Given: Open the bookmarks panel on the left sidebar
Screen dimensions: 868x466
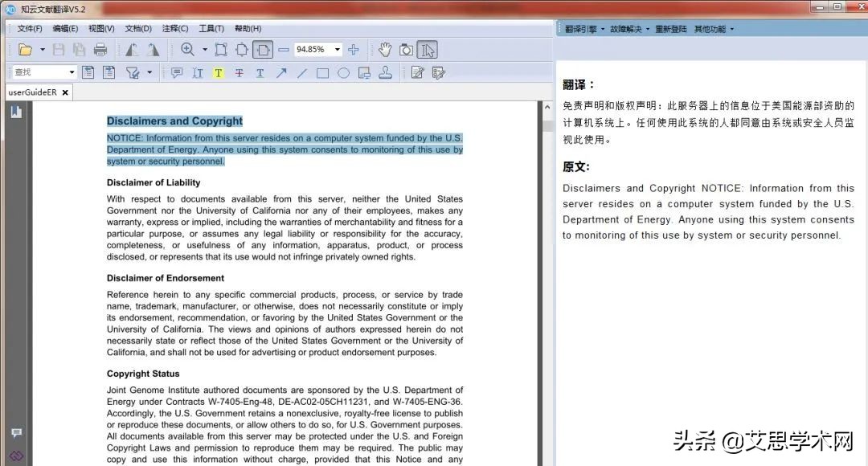Looking at the screenshot, I should point(17,111).
